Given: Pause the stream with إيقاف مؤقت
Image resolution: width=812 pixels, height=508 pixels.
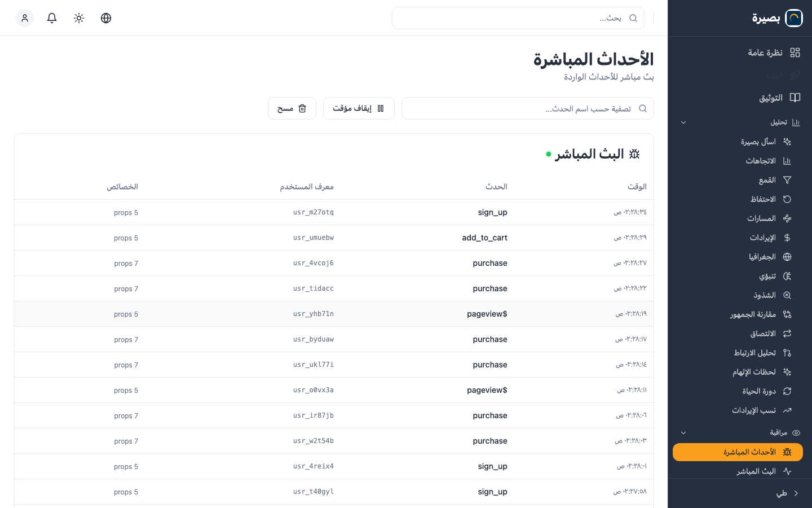Looking at the screenshot, I should [x=359, y=108].
